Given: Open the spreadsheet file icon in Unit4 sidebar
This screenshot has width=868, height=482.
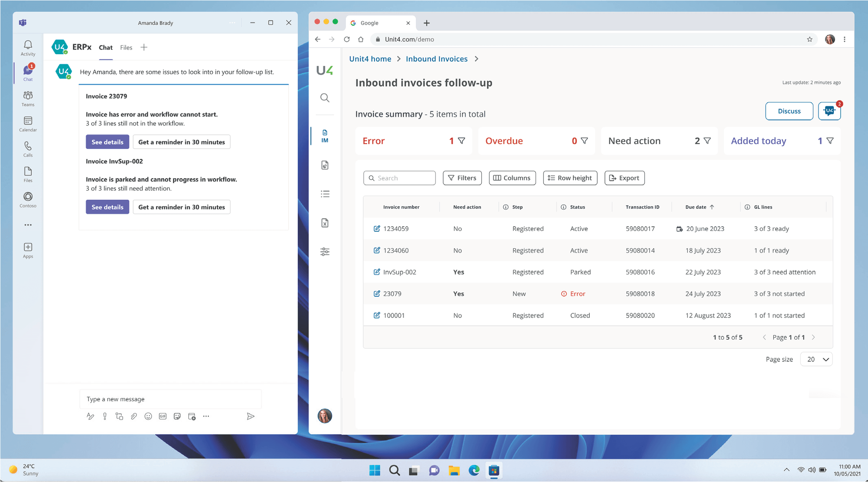Looking at the screenshot, I should (325, 223).
